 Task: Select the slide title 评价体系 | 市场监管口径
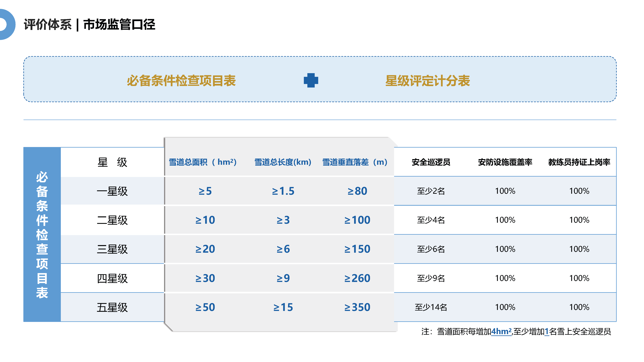point(90,24)
